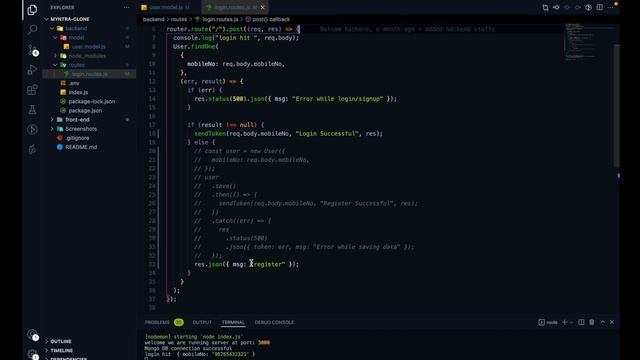Close the login.routes.js tab
The height and width of the screenshot is (360, 640).
pos(262,7)
